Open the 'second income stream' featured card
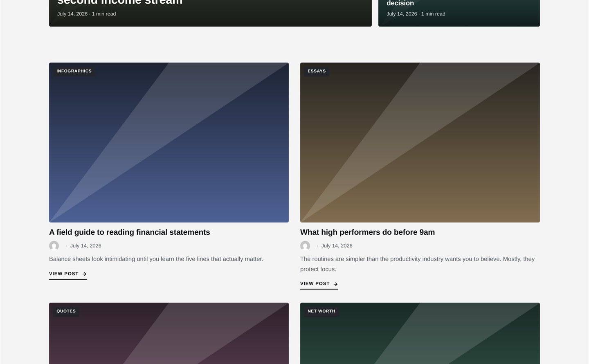The height and width of the screenshot is (364, 589). [x=210, y=13]
